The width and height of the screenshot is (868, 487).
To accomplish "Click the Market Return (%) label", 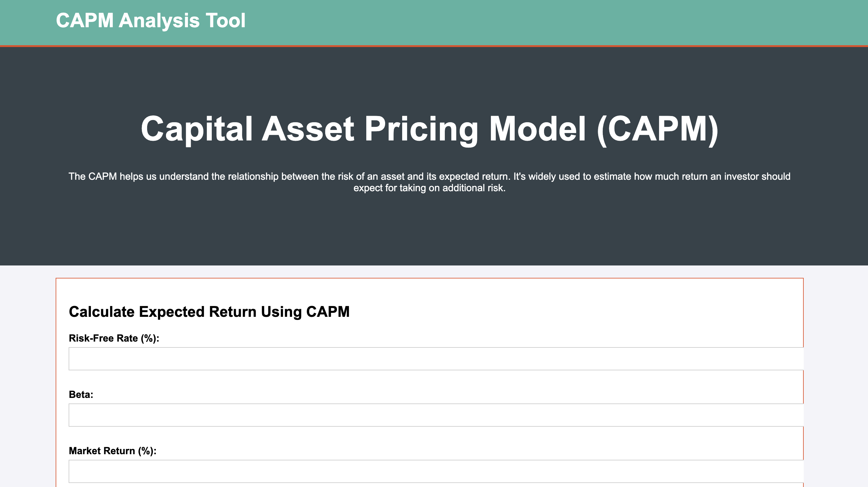I will 113,451.
